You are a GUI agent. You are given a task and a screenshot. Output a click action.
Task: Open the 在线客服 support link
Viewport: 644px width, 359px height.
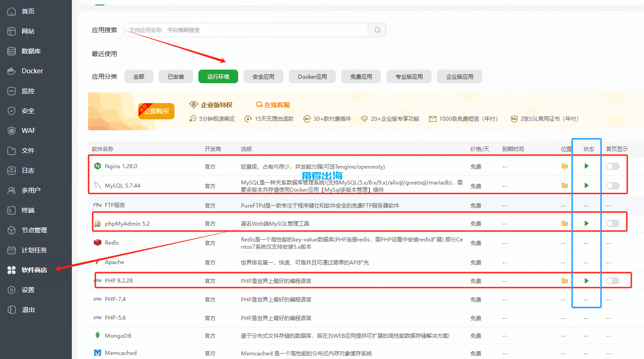[x=273, y=104]
